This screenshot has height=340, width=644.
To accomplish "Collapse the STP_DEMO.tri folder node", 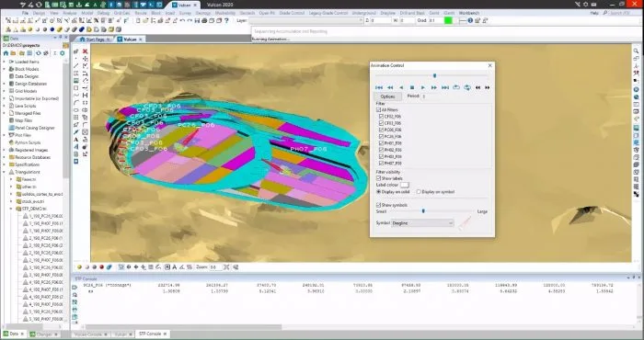I will coord(11,209).
